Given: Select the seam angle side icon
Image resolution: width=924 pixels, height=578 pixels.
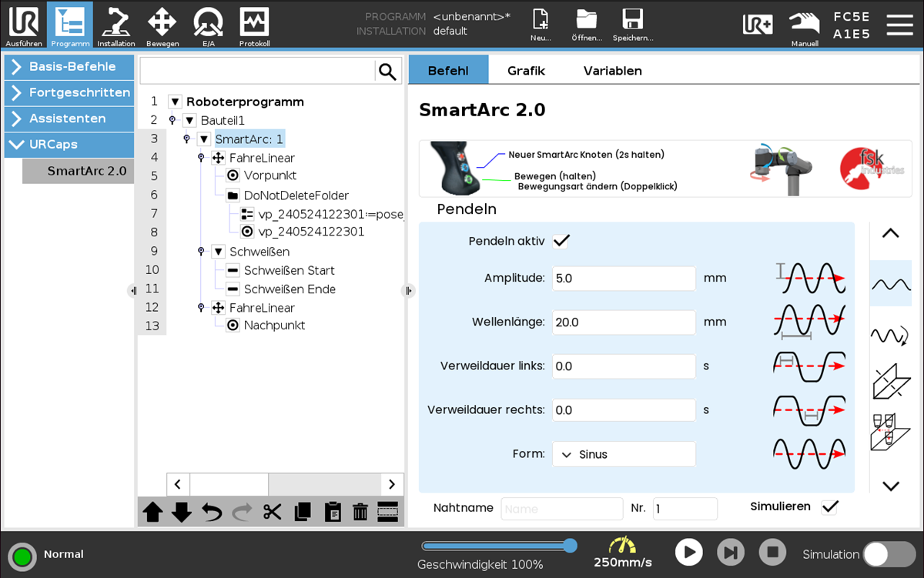Looking at the screenshot, I should pyautogui.click(x=891, y=382).
